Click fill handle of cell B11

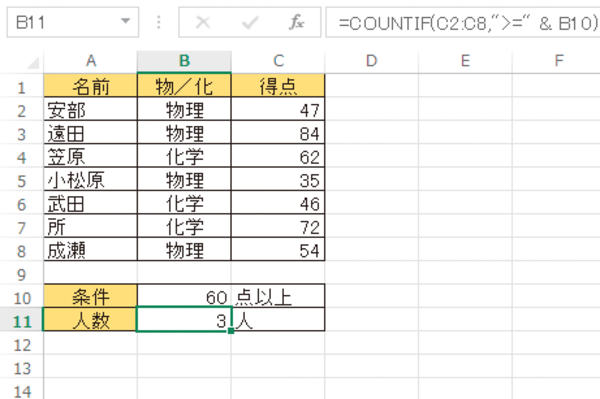pyautogui.click(x=231, y=331)
